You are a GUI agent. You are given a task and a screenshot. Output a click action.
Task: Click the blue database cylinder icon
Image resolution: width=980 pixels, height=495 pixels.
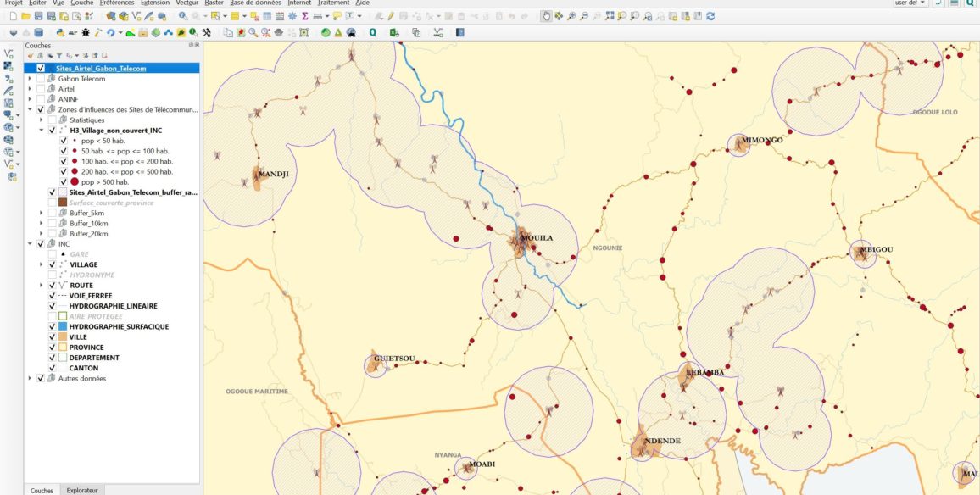[38, 32]
